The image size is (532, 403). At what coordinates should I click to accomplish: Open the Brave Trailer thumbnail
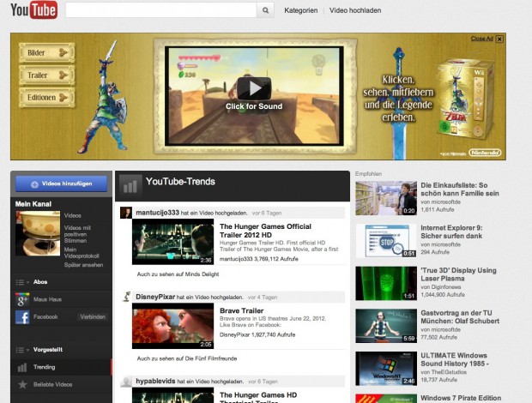point(173,326)
